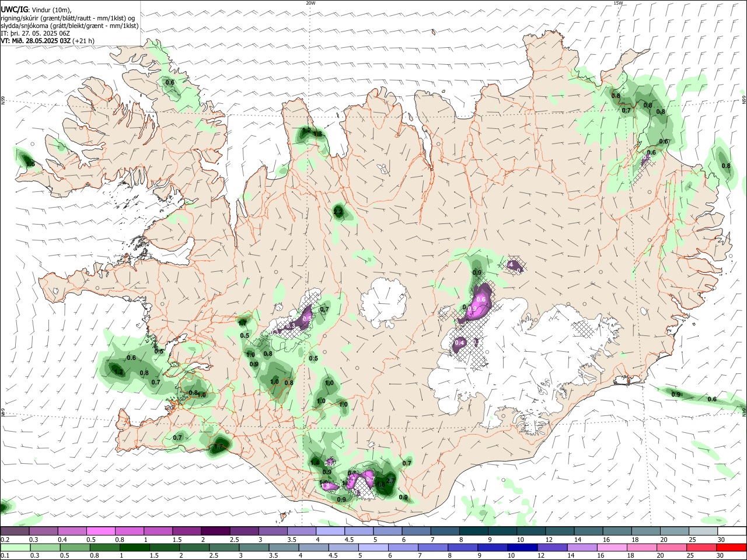Click the "2.7" precipitation value on the map
The height and width of the screenshot is (560, 747).
[x=391, y=481]
